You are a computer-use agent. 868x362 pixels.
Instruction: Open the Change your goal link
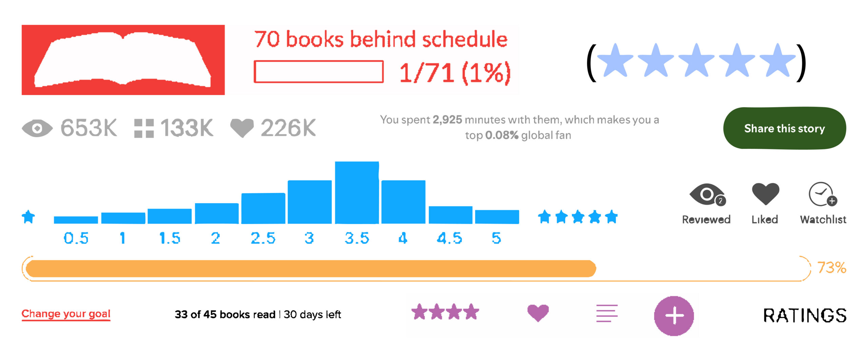tap(66, 314)
